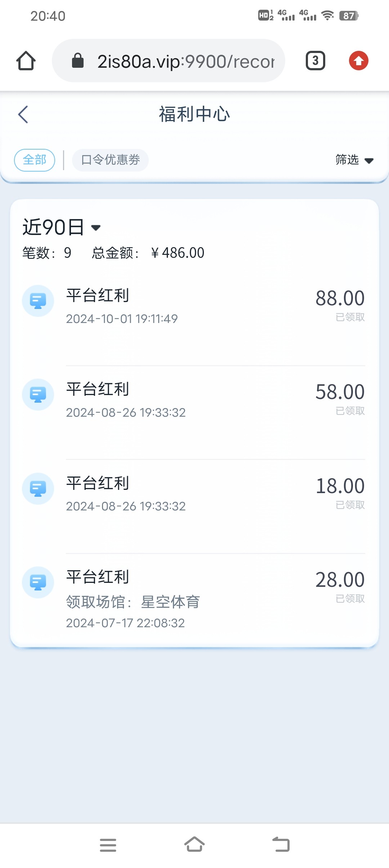Image resolution: width=389 pixels, height=868 pixels.
Task: Tap the 领取场馆: 星空体育 text
Action: click(133, 602)
